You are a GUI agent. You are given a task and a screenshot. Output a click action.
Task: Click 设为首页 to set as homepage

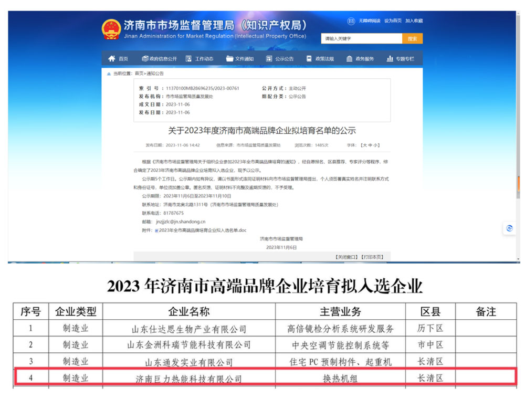(395, 21)
